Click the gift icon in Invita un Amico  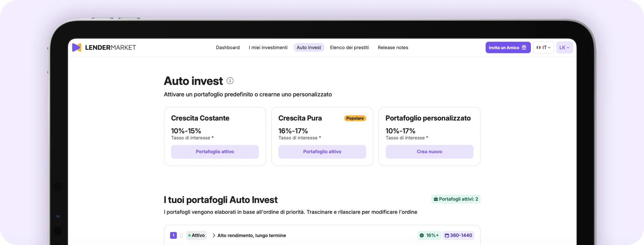point(524,47)
